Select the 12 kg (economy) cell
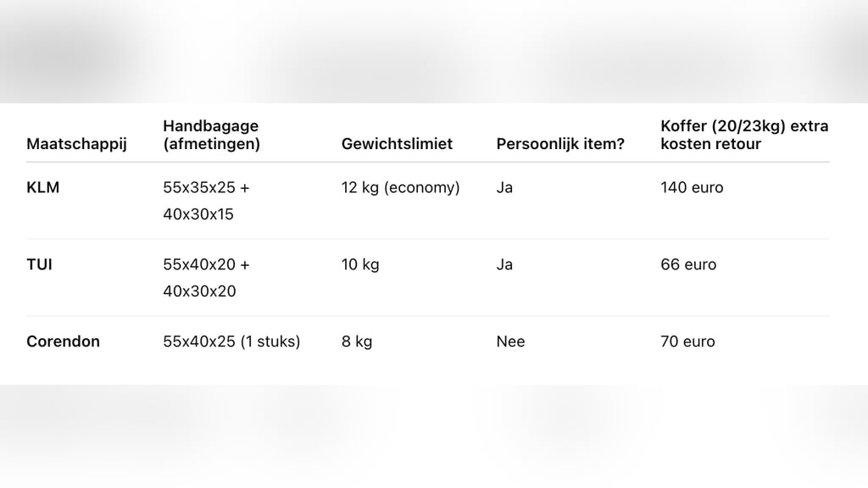Screen dimensions: 868x488 tap(400, 187)
